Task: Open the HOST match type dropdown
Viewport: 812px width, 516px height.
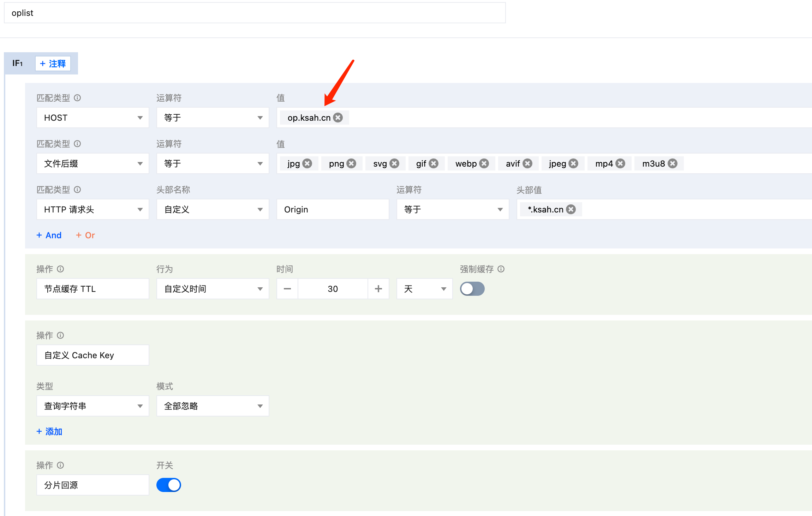Action: click(92, 118)
